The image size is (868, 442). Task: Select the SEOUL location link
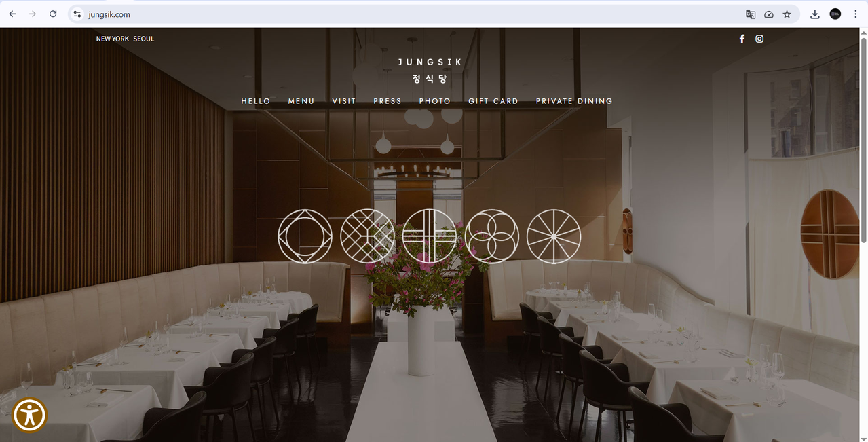click(x=144, y=39)
